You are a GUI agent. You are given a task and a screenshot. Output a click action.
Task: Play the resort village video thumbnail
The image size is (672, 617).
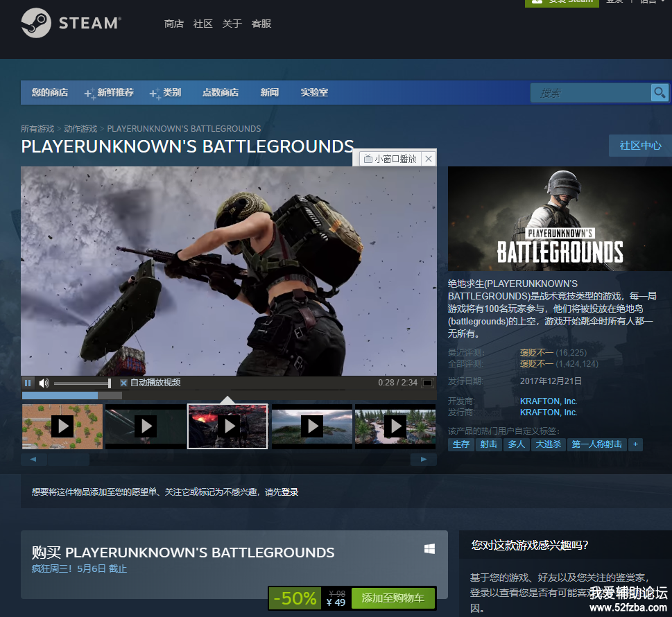tap(395, 426)
